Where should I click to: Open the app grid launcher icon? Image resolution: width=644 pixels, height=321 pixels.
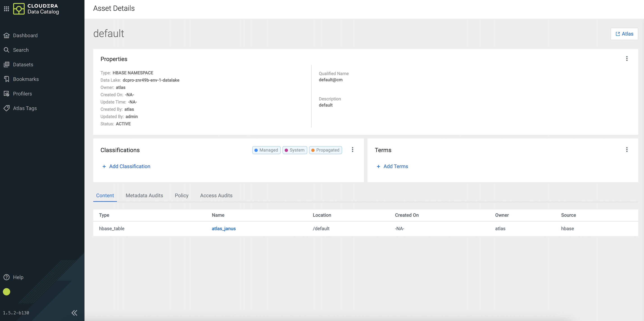pyautogui.click(x=7, y=9)
